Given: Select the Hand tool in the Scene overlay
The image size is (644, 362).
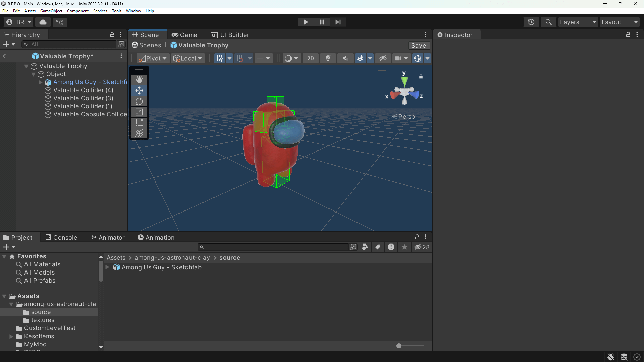Looking at the screenshot, I should pos(139,79).
